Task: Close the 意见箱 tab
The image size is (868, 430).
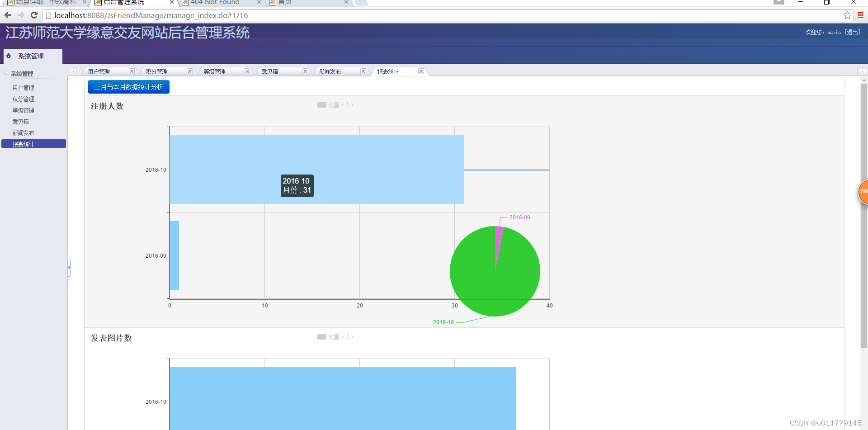Action: tap(305, 71)
